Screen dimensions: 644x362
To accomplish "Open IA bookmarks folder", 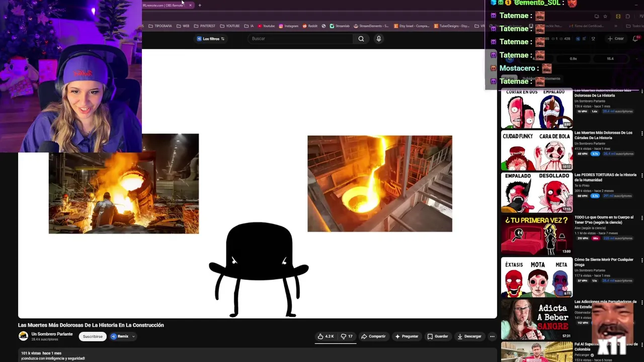I will click(x=249, y=26).
